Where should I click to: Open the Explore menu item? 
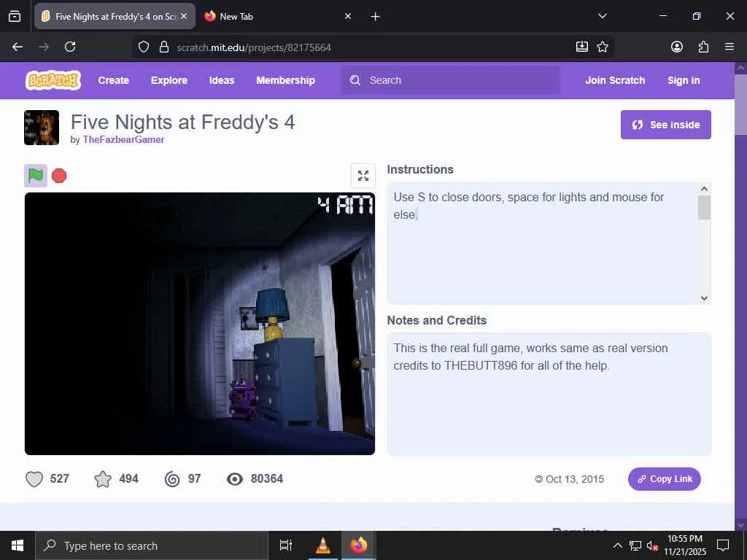click(169, 80)
